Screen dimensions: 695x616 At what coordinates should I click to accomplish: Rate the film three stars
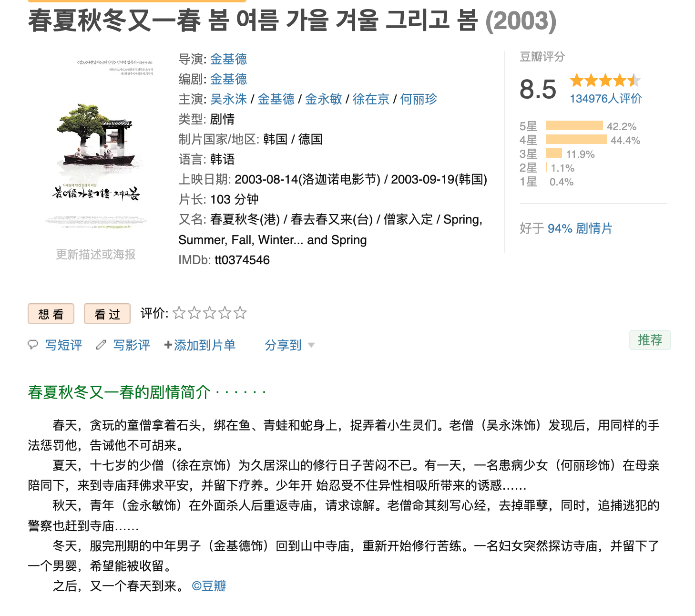click(210, 313)
